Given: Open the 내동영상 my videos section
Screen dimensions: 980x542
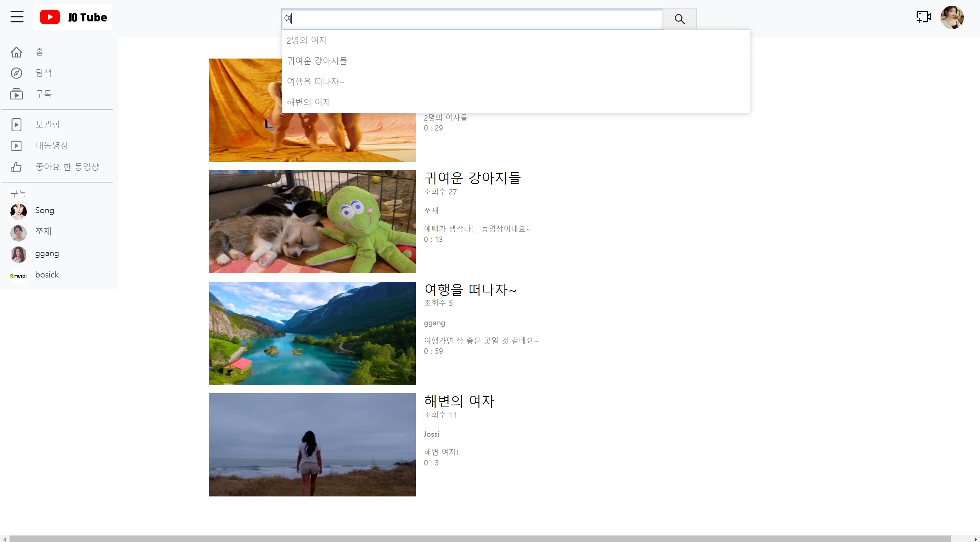Looking at the screenshot, I should coord(16,145).
